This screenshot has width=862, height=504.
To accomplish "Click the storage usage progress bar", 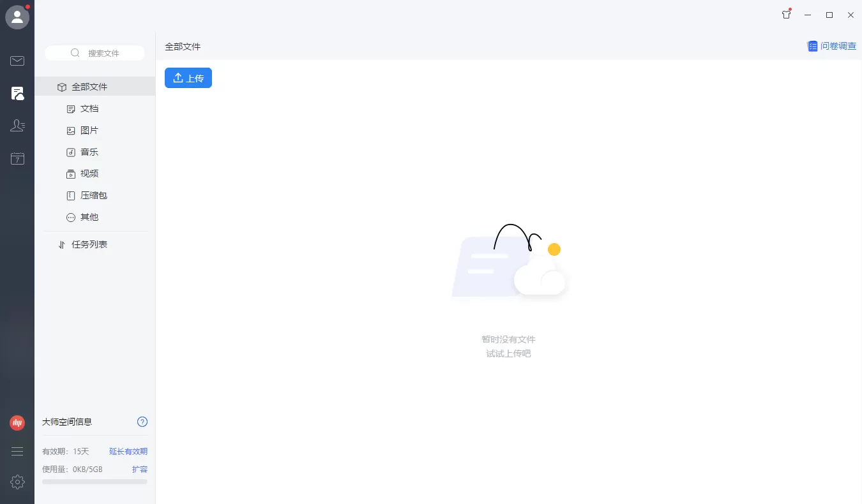I will tap(95, 482).
